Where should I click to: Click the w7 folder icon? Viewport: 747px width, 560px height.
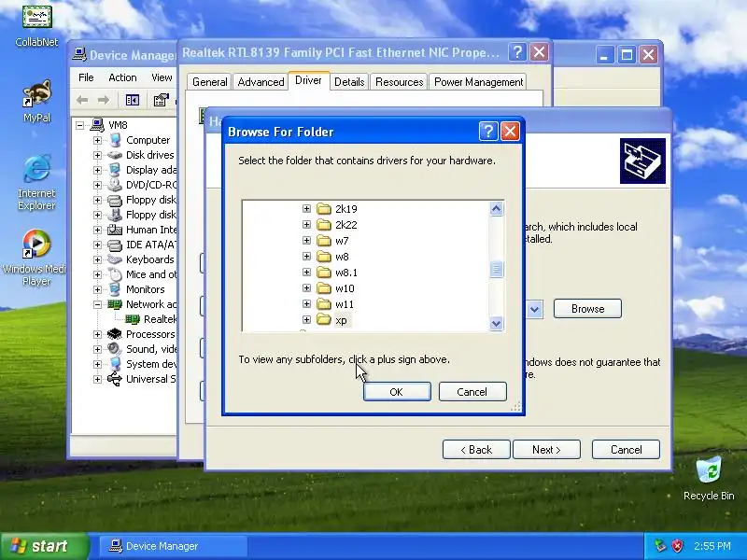click(x=324, y=241)
